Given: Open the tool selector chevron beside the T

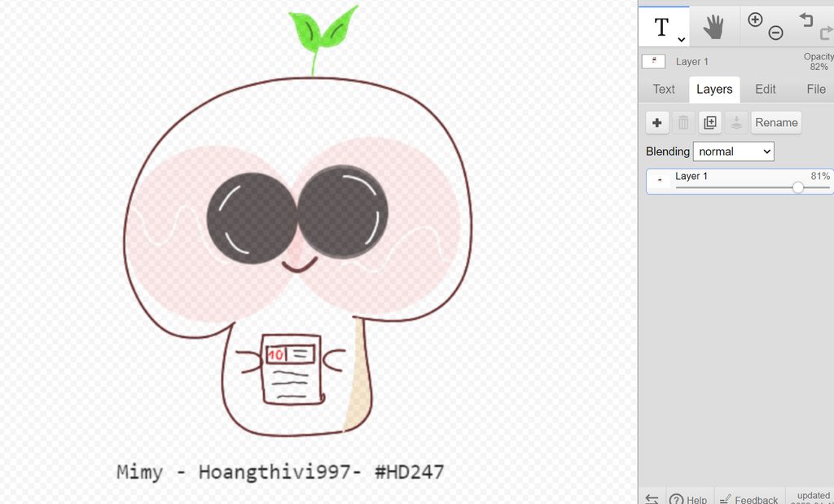Looking at the screenshot, I should (x=681, y=39).
